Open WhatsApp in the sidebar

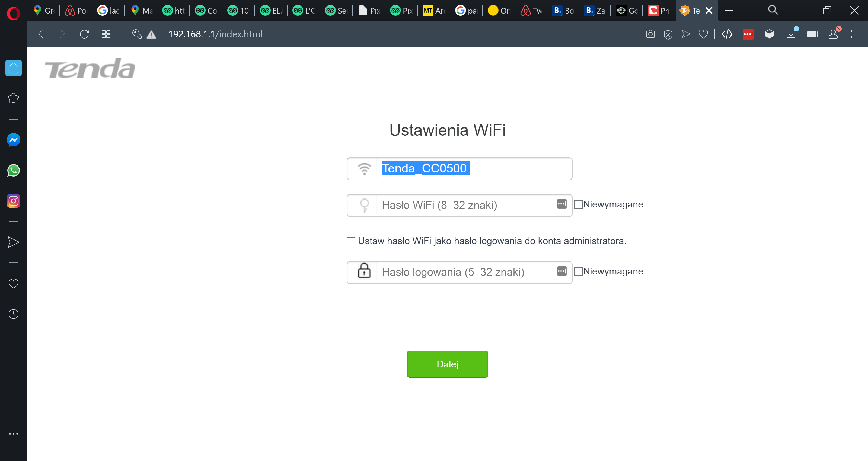pos(14,171)
